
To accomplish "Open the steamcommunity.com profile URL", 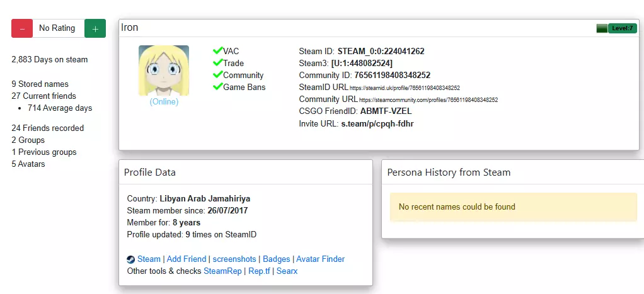I will click(x=428, y=99).
